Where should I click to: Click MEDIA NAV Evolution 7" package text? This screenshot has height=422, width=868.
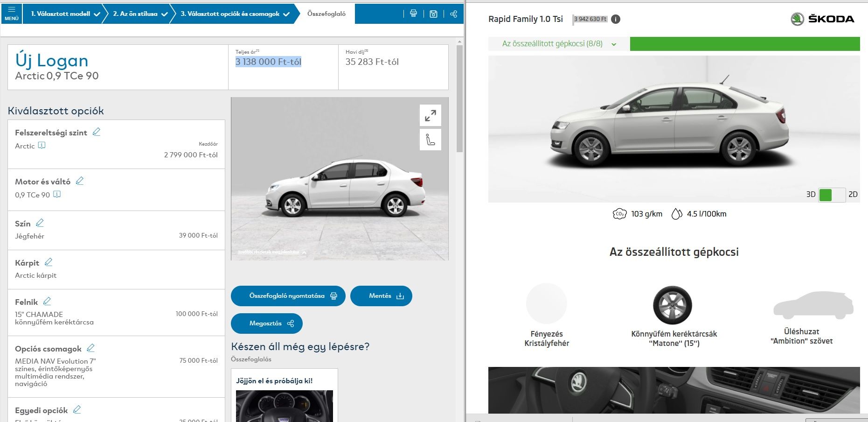[x=56, y=373]
